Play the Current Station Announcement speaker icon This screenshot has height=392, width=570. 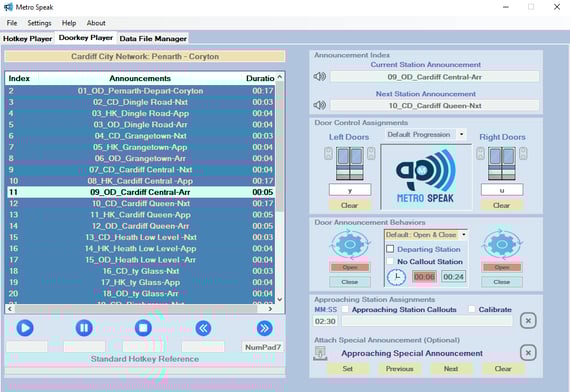pyautogui.click(x=320, y=76)
